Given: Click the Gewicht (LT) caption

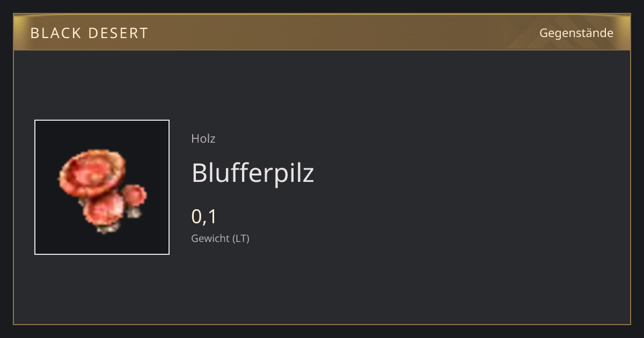Looking at the screenshot, I should coord(221,238).
